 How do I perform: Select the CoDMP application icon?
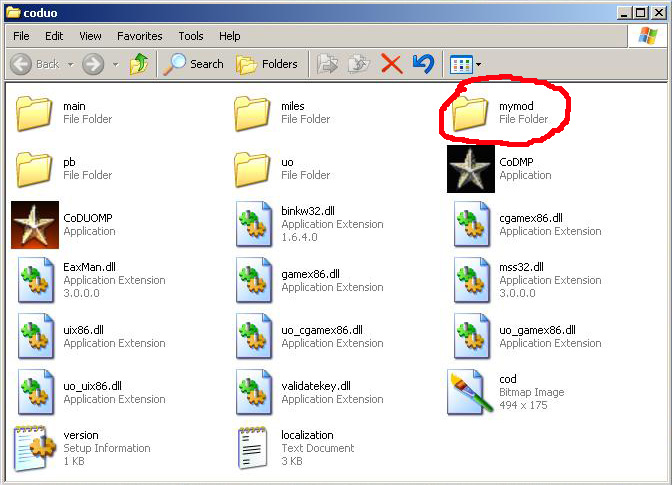471,169
